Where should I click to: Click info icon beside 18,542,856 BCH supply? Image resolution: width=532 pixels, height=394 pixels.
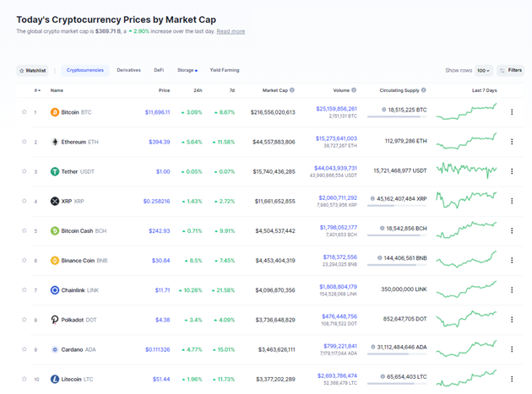click(x=382, y=228)
